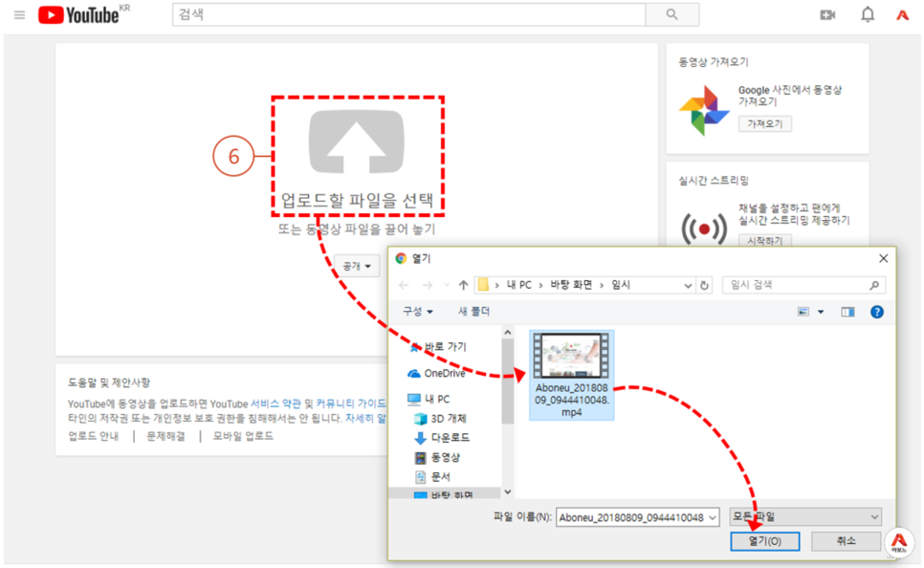This screenshot has width=924, height=568.
Task: Toggle the preview pane icon
Action: [x=847, y=312]
